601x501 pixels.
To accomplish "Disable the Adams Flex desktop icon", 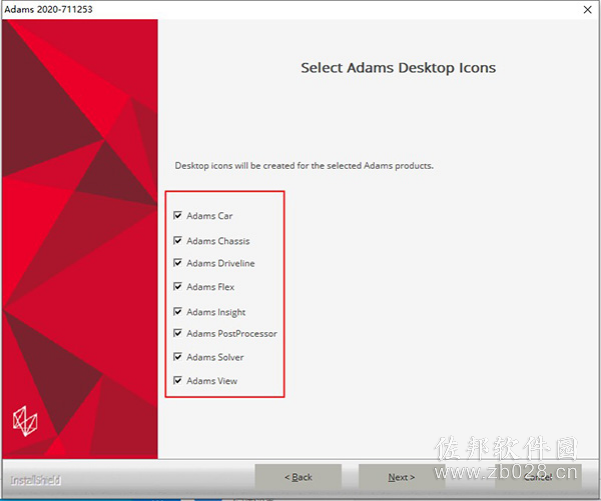I will pyautogui.click(x=178, y=287).
